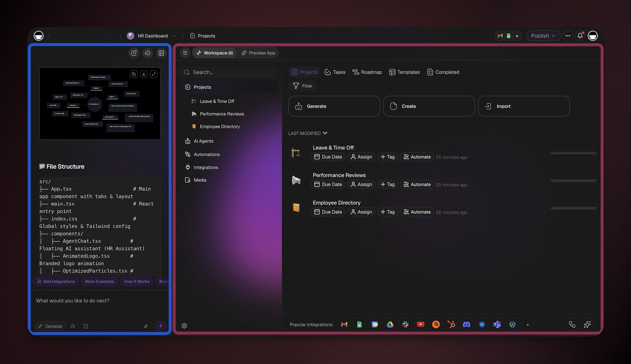Click the Add Integrations suggestion chip
The width and height of the screenshot is (631, 364).
[56, 281]
